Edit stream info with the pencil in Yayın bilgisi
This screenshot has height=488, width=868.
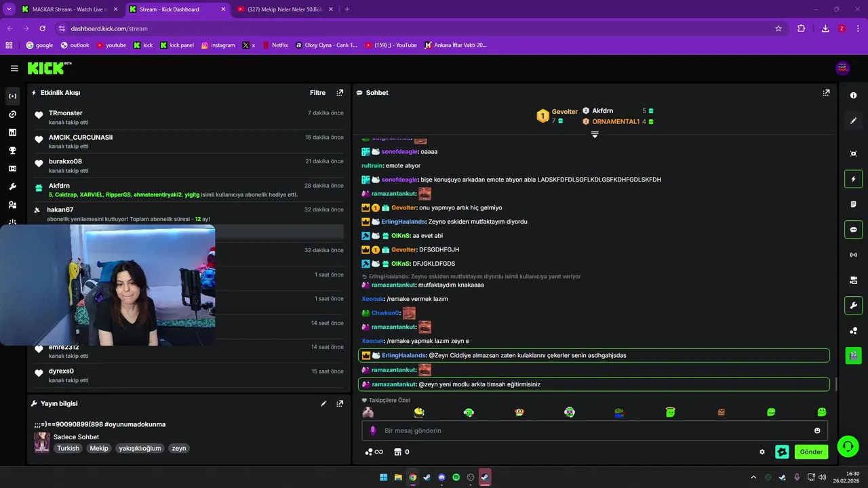[x=323, y=403]
